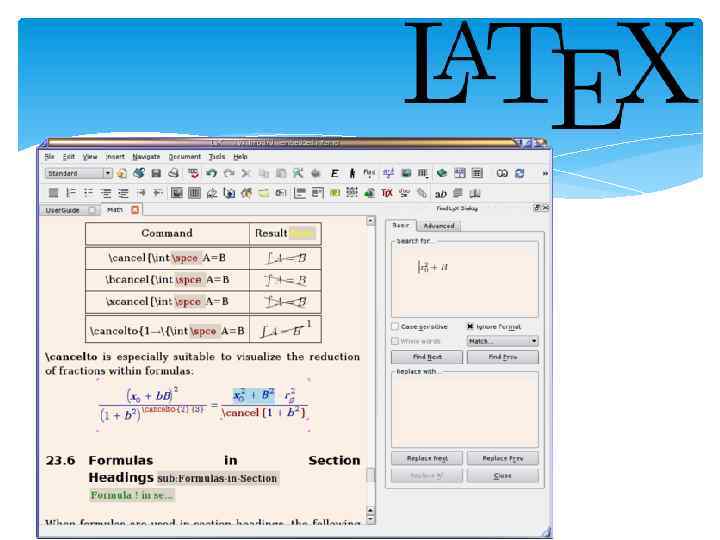
Task: Click the paste toolbar icon
Action: tap(281, 174)
